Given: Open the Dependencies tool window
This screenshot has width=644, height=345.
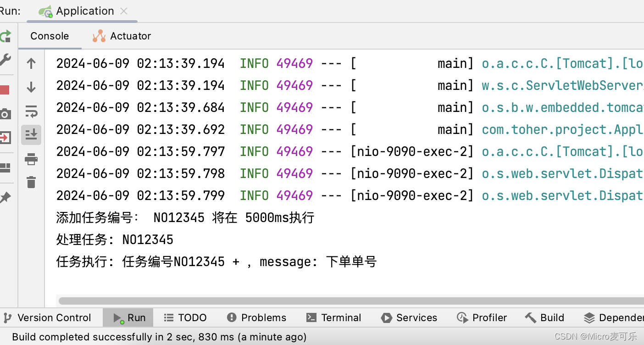Looking at the screenshot, I should tap(613, 317).
